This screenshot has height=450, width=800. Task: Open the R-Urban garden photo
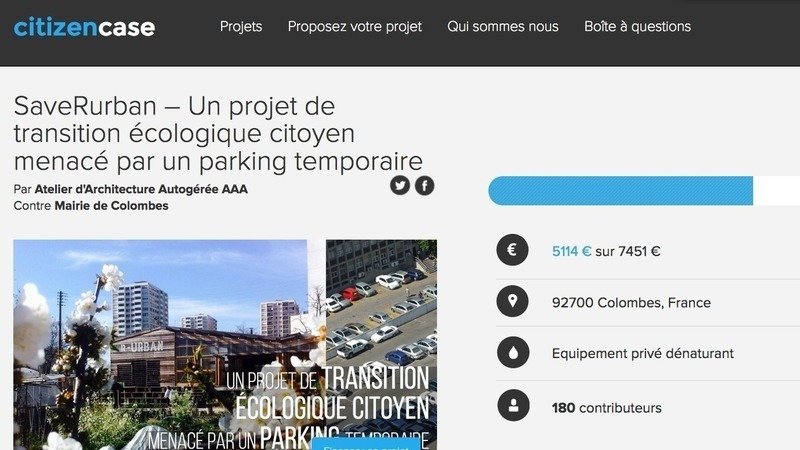point(160,345)
